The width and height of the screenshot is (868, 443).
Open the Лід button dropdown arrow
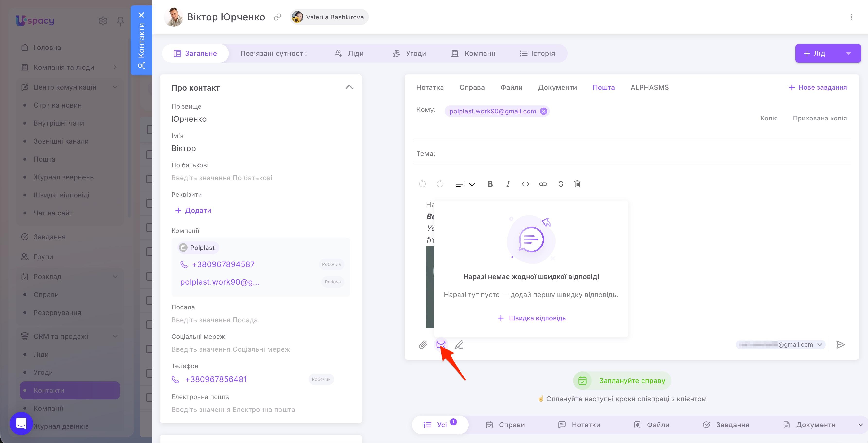(849, 54)
